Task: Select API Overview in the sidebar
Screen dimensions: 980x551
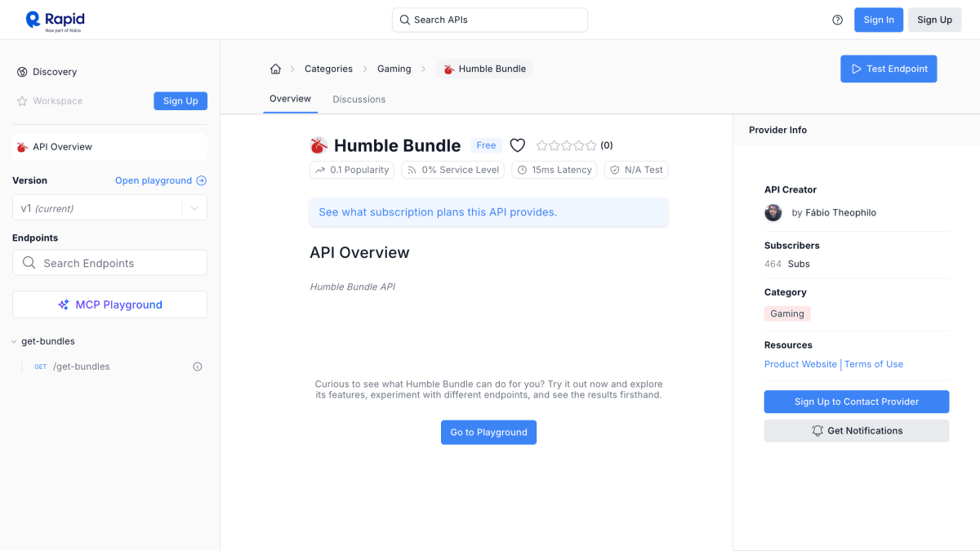Action: (109, 147)
